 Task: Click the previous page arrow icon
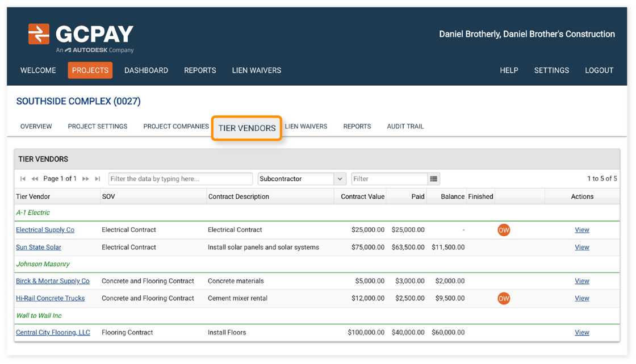pyautogui.click(x=35, y=179)
